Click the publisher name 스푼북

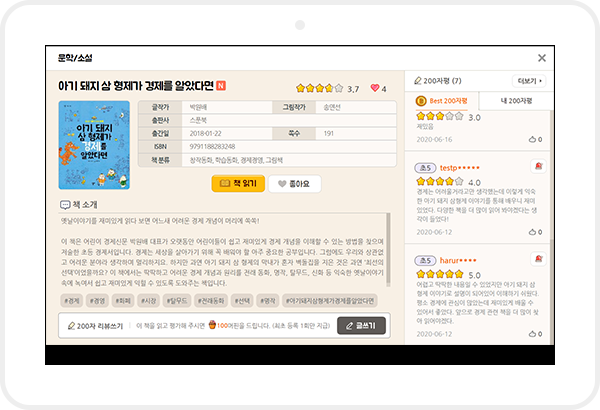tap(198, 120)
